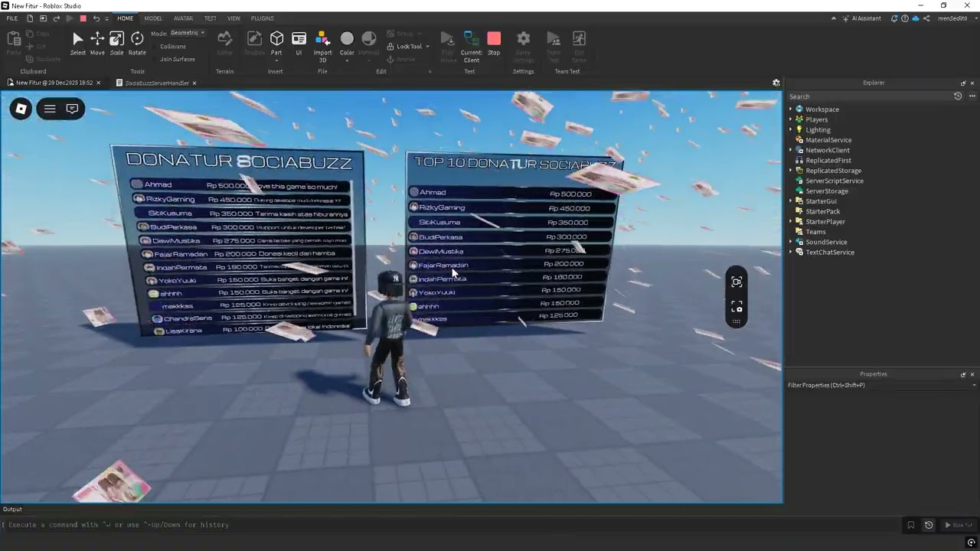The height and width of the screenshot is (551, 980).
Task: Open the username account dropdown
Action: click(x=955, y=18)
